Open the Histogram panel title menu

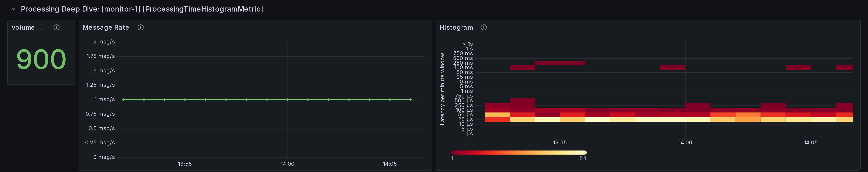pyautogui.click(x=456, y=27)
